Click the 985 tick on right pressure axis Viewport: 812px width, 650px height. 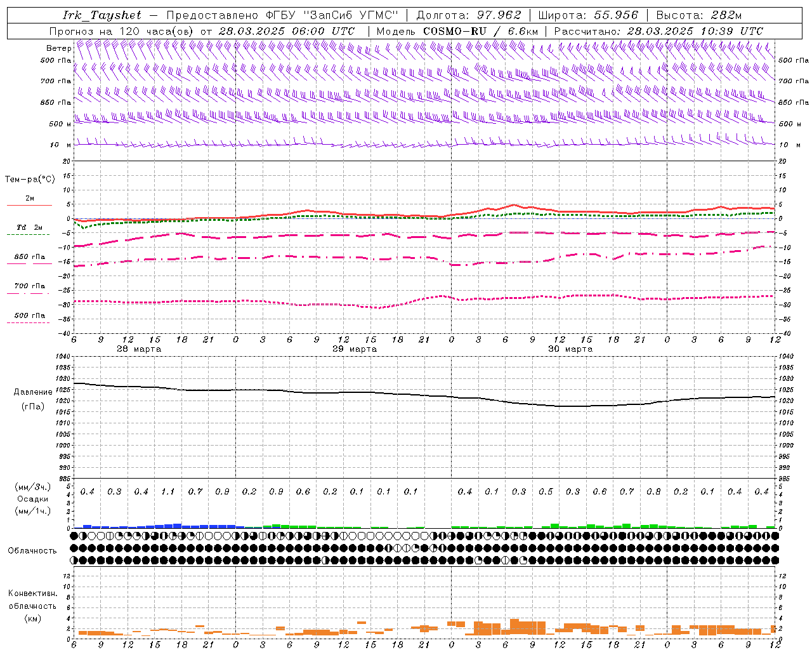pyautogui.click(x=785, y=479)
